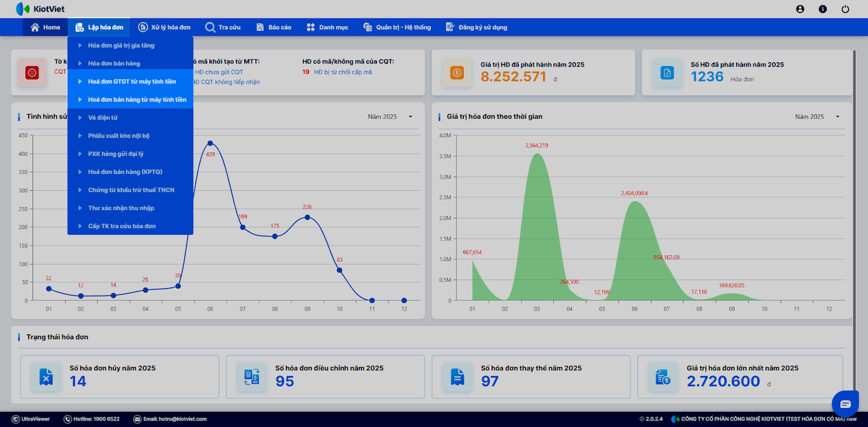Click the issued invoices document icon
868x427 pixels.
[667, 73]
